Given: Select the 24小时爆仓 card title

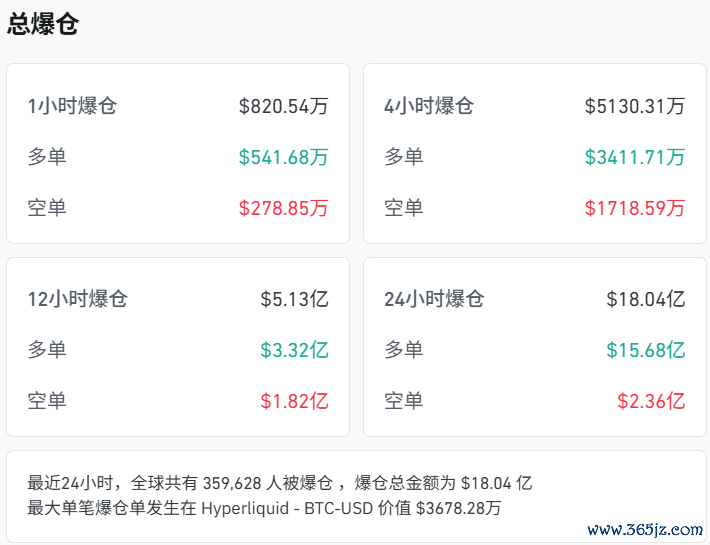Looking at the screenshot, I should tap(434, 299).
